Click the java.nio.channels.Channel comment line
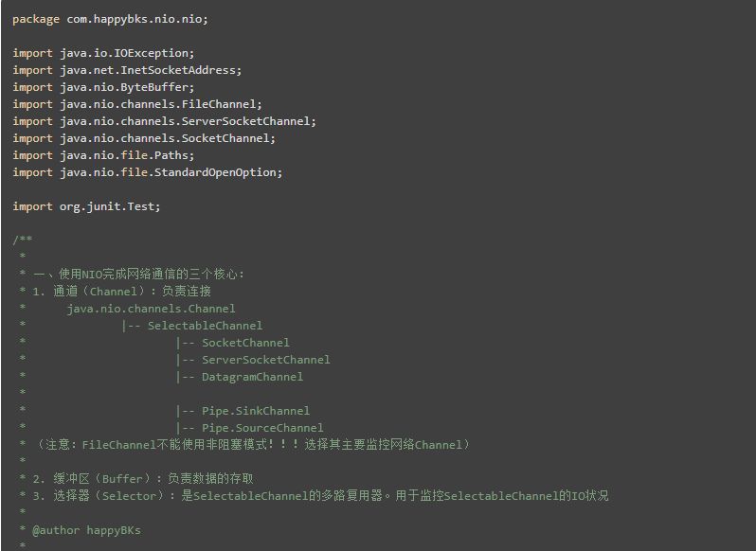756x551 pixels. [151, 309]
